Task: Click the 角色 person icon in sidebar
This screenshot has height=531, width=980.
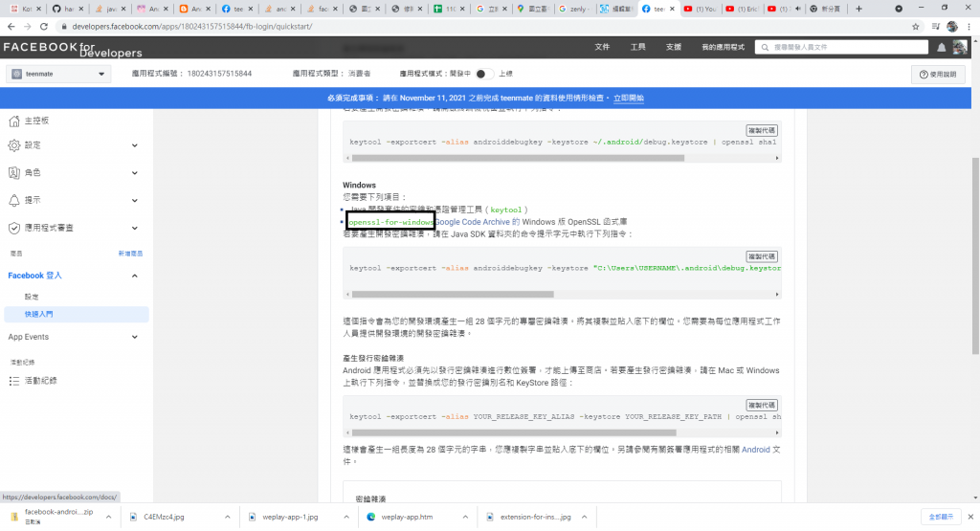Action: [14, 172]
